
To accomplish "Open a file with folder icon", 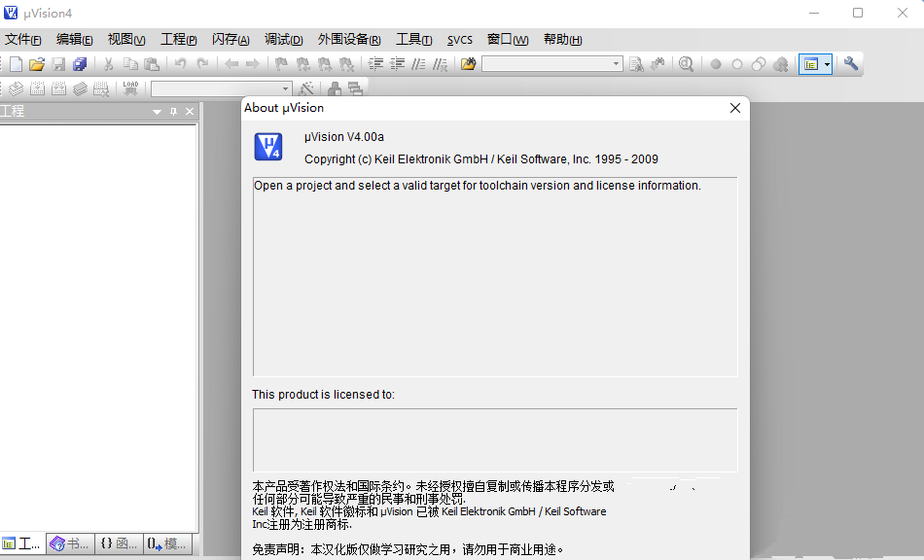I will pyautogui.click(x=37, y=64).
